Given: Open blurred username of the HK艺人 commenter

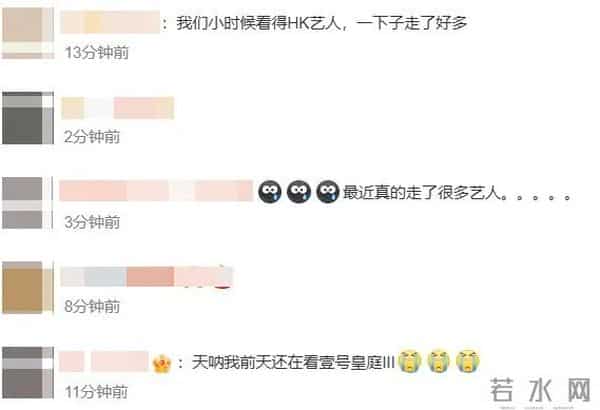Looking at the screenshot, I should coord(110,23).
